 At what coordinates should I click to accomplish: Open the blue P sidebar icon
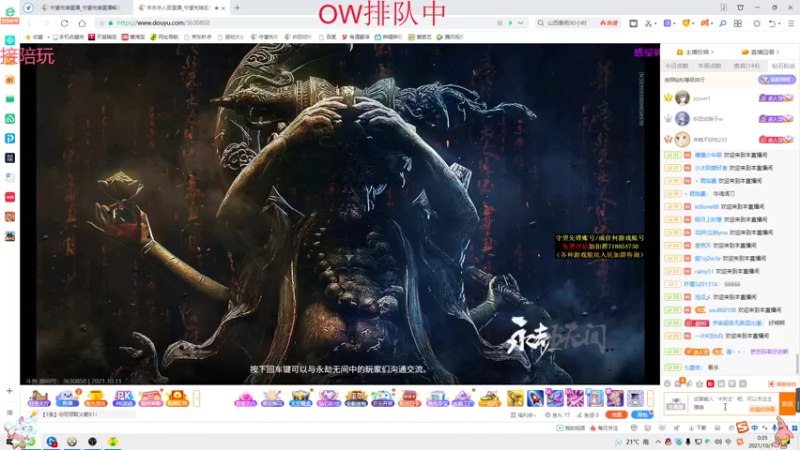10,138
